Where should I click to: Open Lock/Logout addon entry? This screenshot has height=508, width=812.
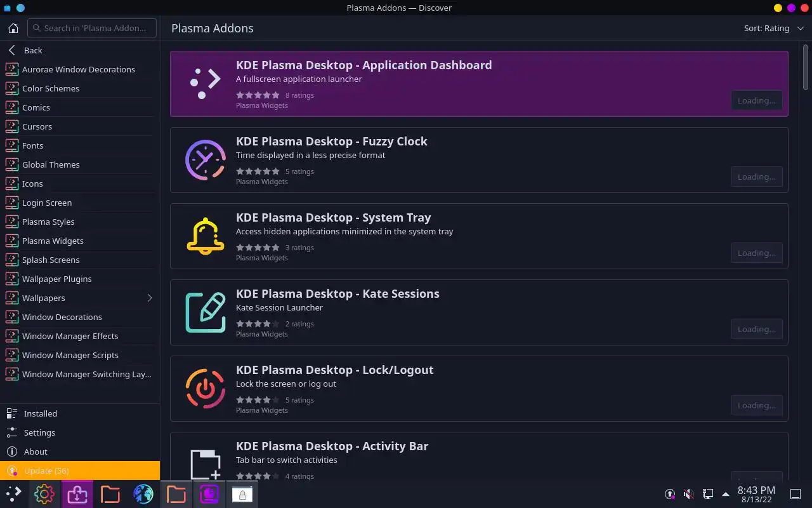pyautogui.click(x=479, y=389)
